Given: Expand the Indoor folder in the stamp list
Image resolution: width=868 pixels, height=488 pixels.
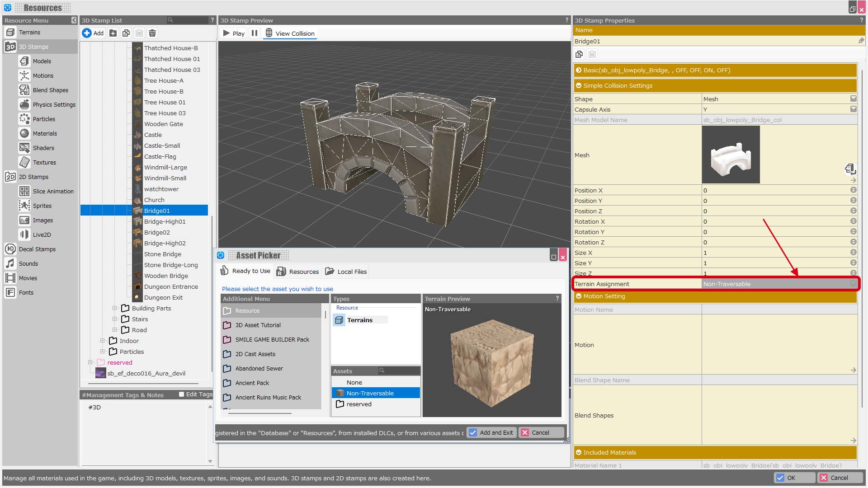Looking at the screenshot, I should [x=103, y=341].
